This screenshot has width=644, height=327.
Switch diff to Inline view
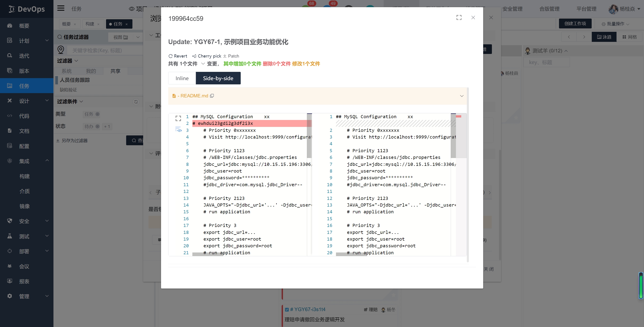[182, 78]
